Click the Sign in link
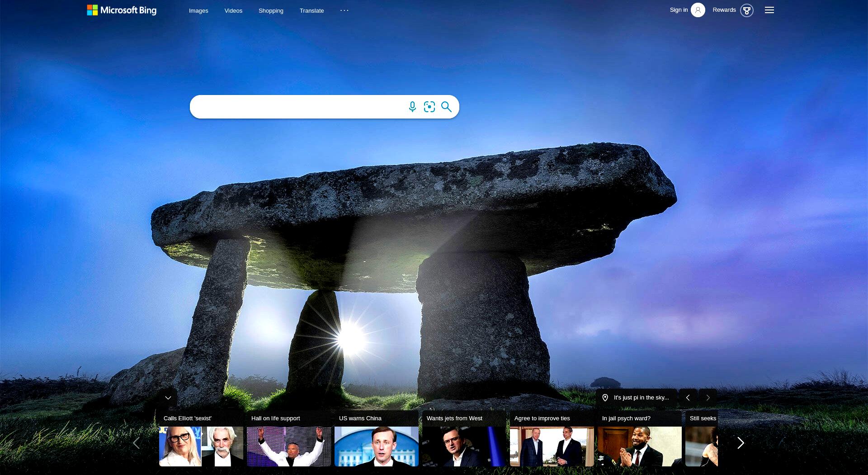 (679, 9)
